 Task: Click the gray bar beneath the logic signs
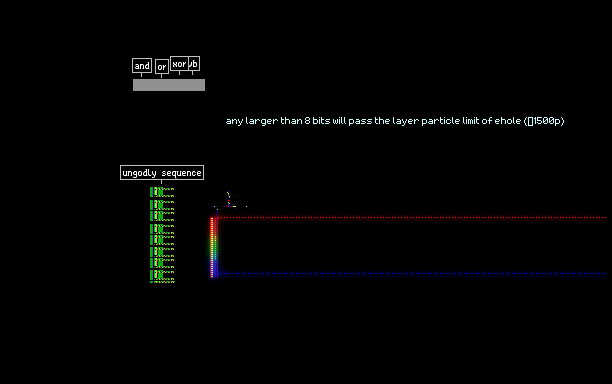coord(169,85)
